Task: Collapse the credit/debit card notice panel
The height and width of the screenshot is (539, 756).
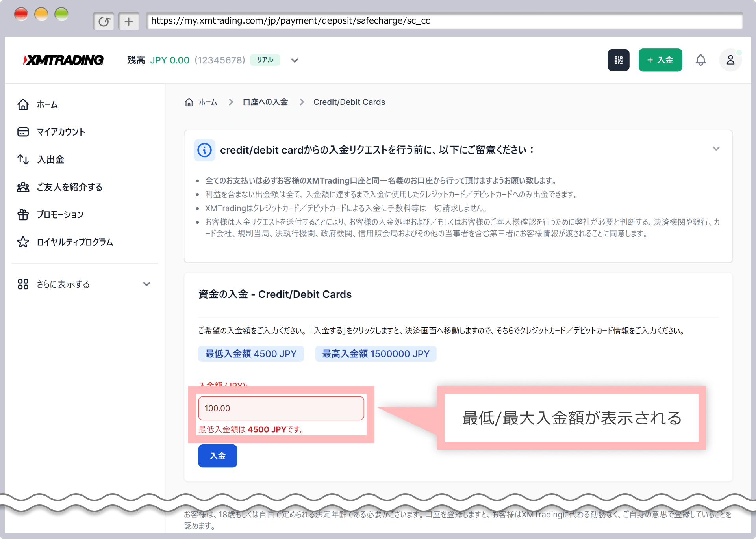Action: coord(716,149)
